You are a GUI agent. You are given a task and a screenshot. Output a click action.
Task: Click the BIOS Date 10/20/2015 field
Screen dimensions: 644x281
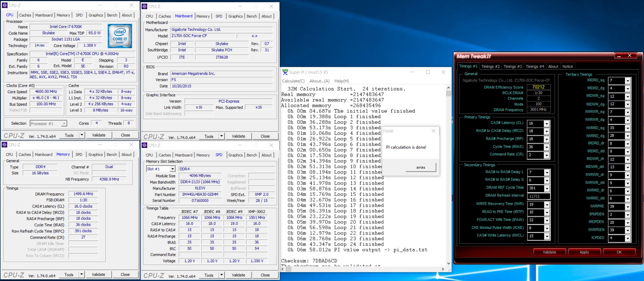coord(222,86)
